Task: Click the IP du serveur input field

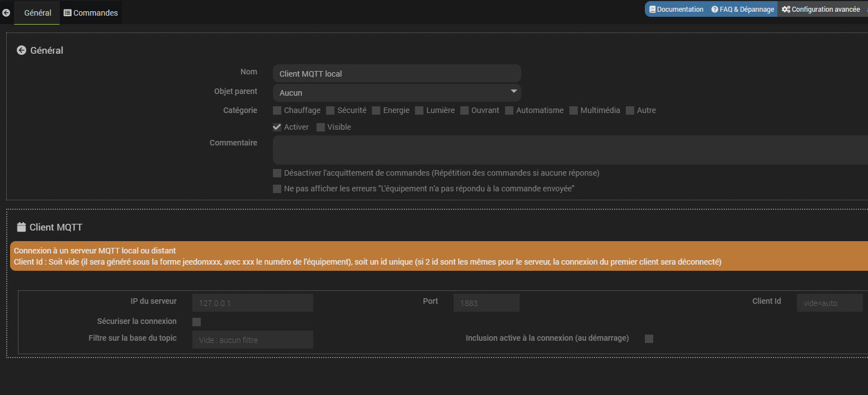Action: tap(252, 303)
